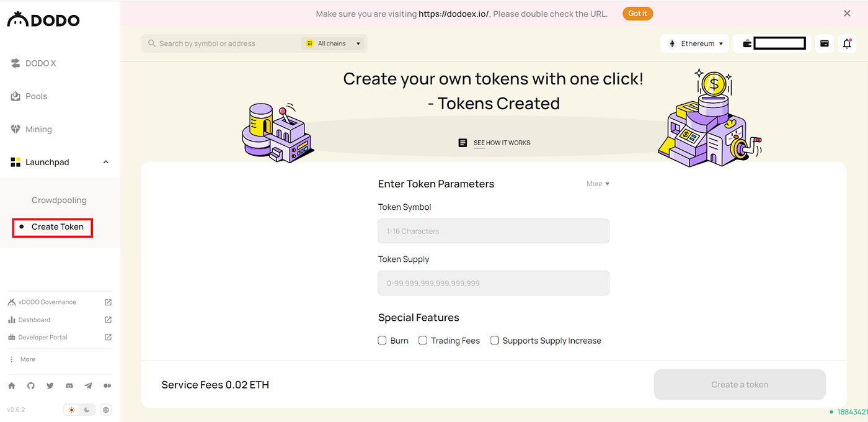
Task: Enable the Burn checkbox
Action: 383,341
